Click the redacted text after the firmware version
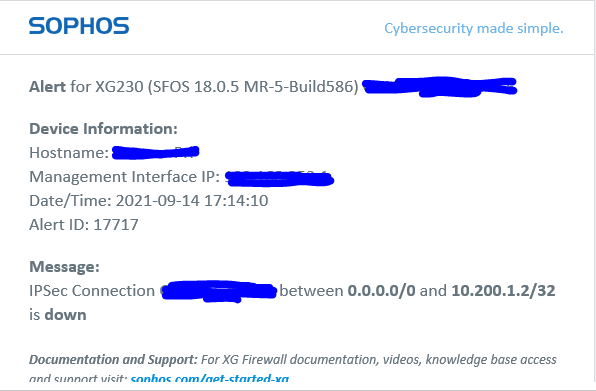 pos(439,87)
